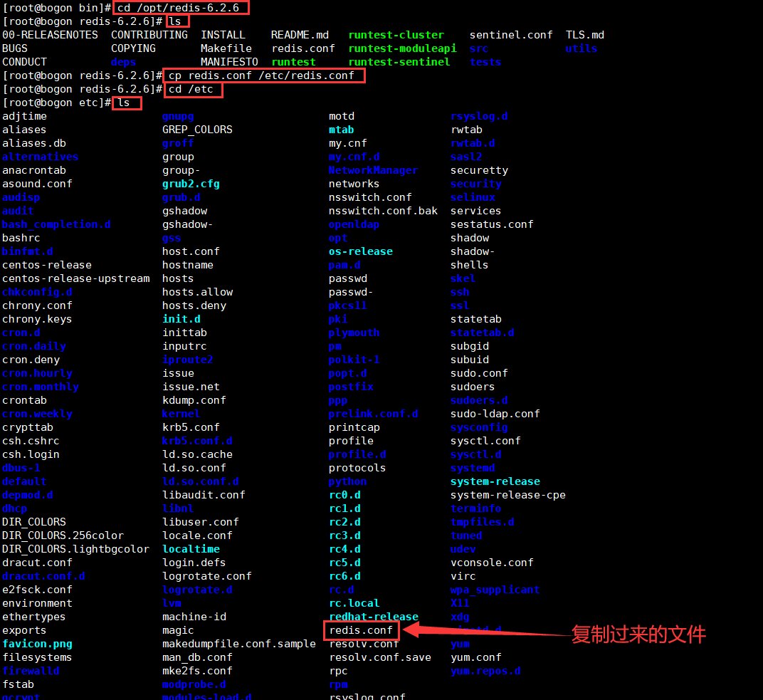The height and width of the screenshot is (700, 763).
Task: Click the runtest-cluster entry
Action: tap(396, 35)
